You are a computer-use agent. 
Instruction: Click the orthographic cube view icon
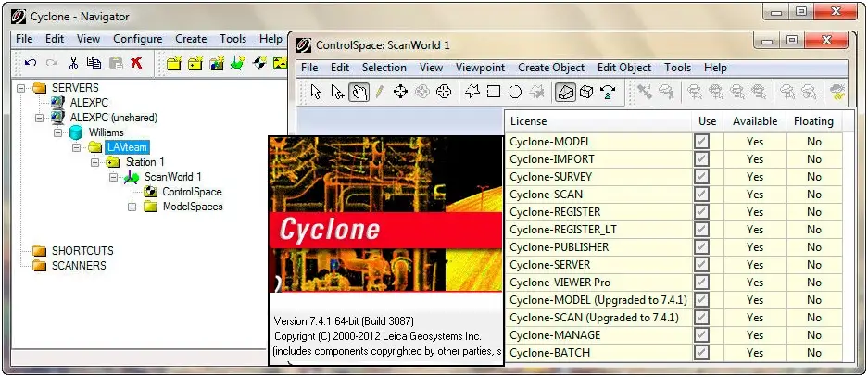(x=586, y=92)
